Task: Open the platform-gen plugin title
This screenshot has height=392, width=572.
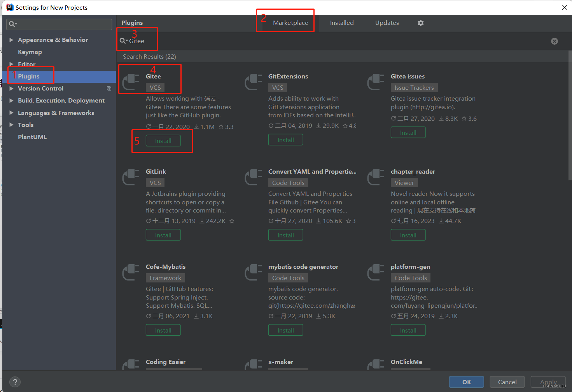Action: pos(410,267)
